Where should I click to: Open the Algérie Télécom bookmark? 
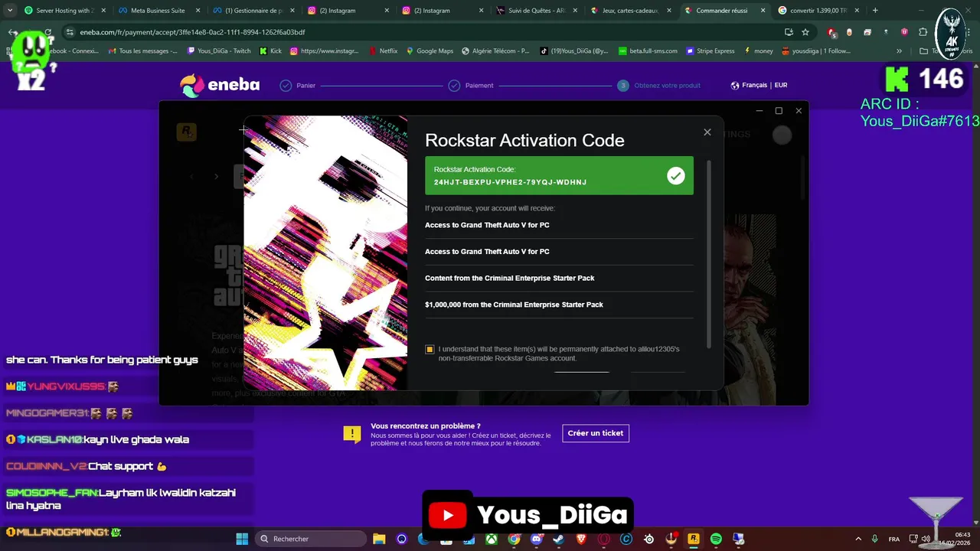coord(495,51)
